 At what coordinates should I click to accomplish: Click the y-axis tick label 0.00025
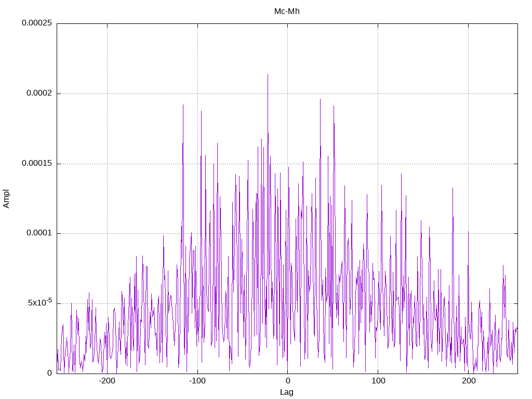point(37,23)
